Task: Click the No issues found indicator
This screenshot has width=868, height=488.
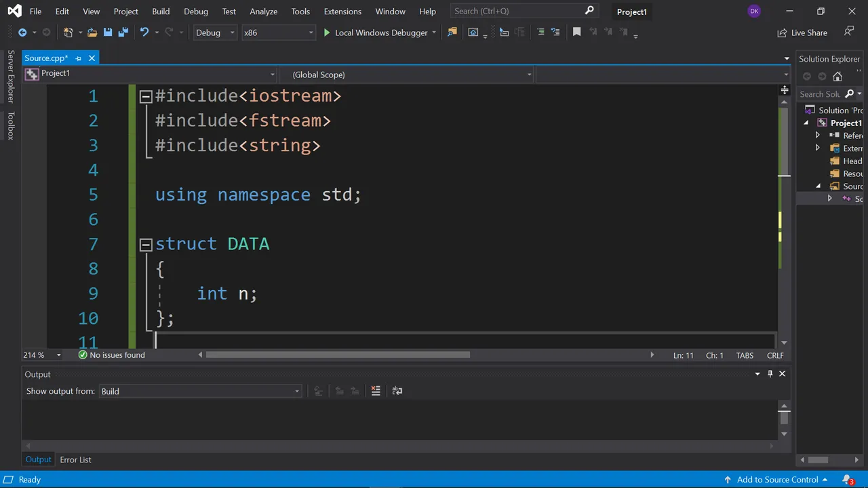Action: [111, 355]
